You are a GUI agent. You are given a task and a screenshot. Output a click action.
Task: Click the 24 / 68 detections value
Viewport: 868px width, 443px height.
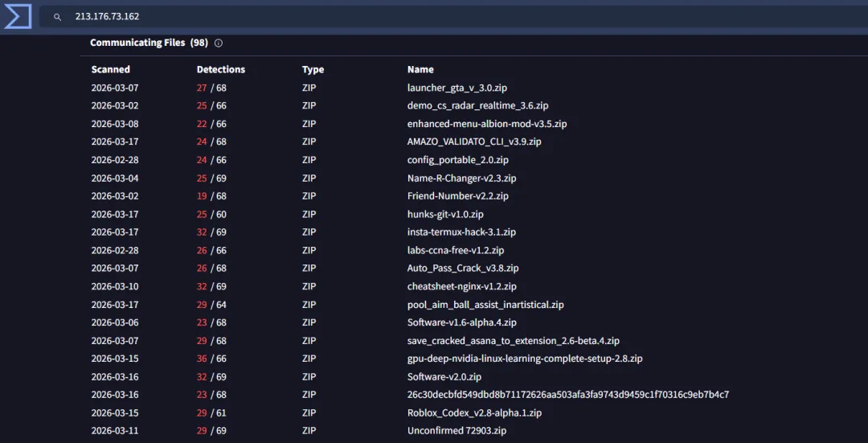coord(211,142)
